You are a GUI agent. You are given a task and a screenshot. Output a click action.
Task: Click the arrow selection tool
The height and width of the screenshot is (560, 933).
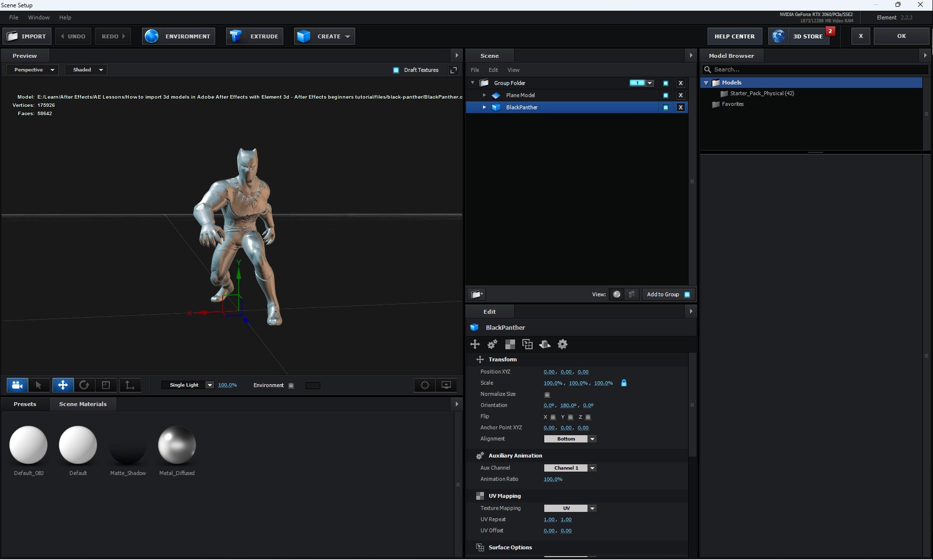(38, 385)
